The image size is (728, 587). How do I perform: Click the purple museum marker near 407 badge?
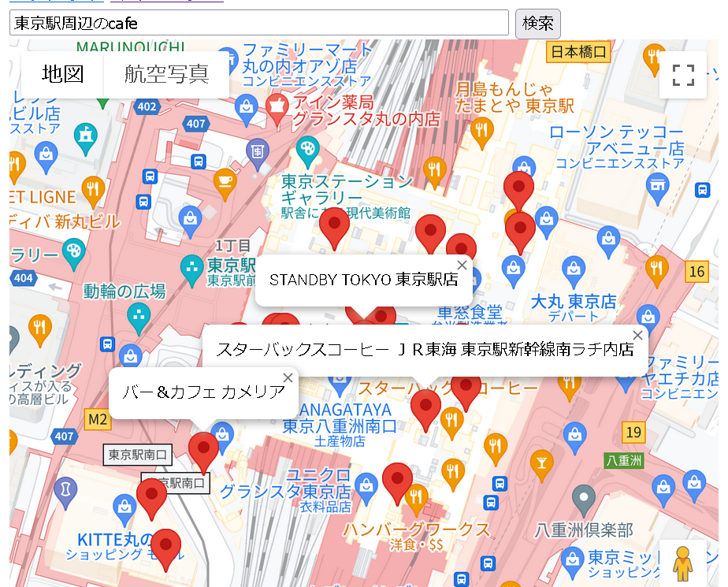click(258, 154)
